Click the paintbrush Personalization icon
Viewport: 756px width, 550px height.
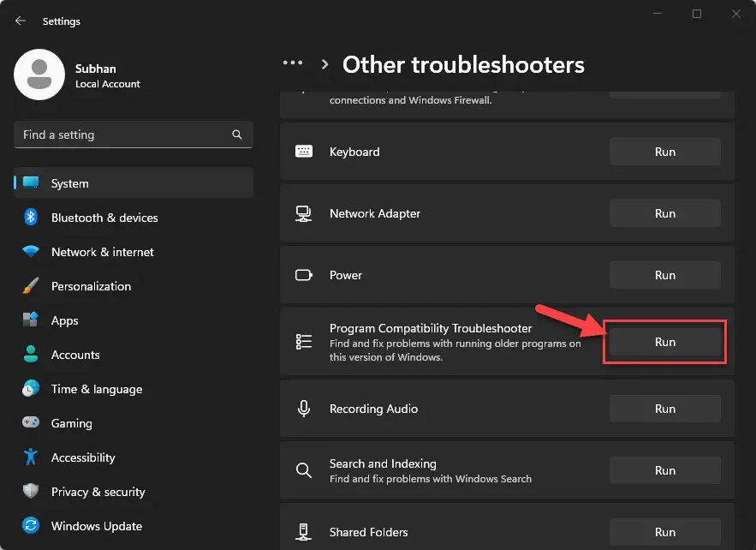click(x=31, y=285)
